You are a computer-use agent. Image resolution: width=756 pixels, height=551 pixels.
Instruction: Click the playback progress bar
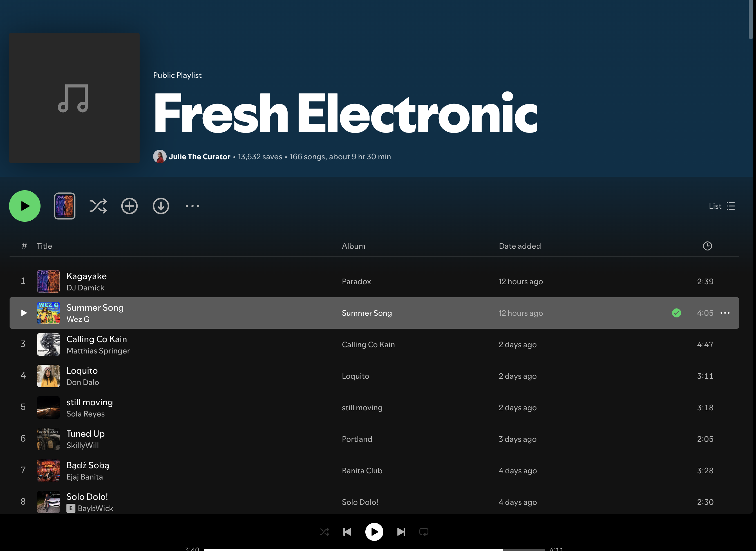tap(374, 549)
